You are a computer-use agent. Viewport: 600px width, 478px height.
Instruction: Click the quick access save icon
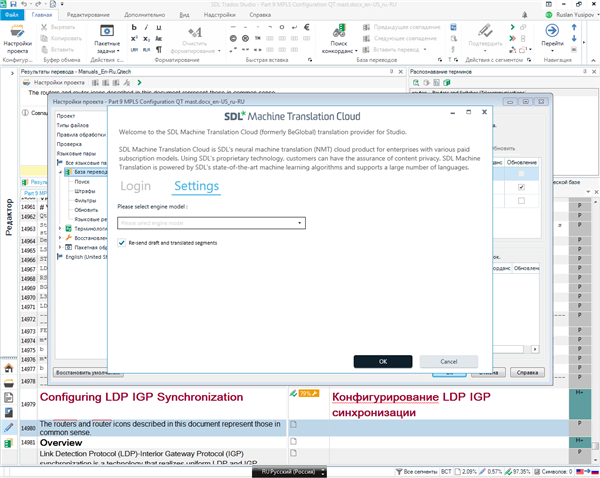(14, 4)
